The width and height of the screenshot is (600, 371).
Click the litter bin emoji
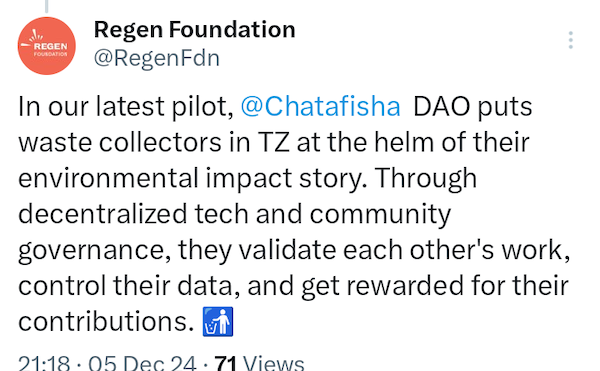(x=218, y=321)
